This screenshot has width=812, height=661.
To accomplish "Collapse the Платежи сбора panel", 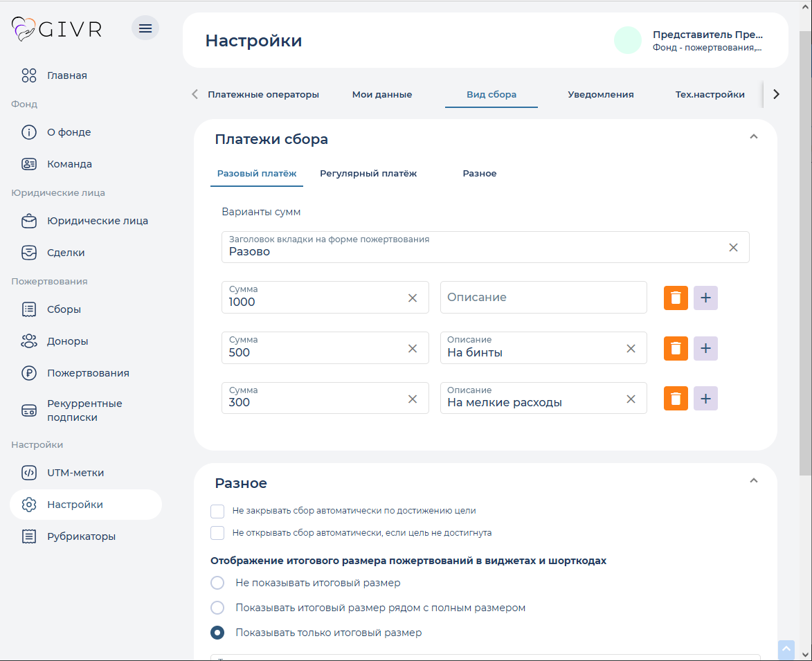I will [753, 136].
